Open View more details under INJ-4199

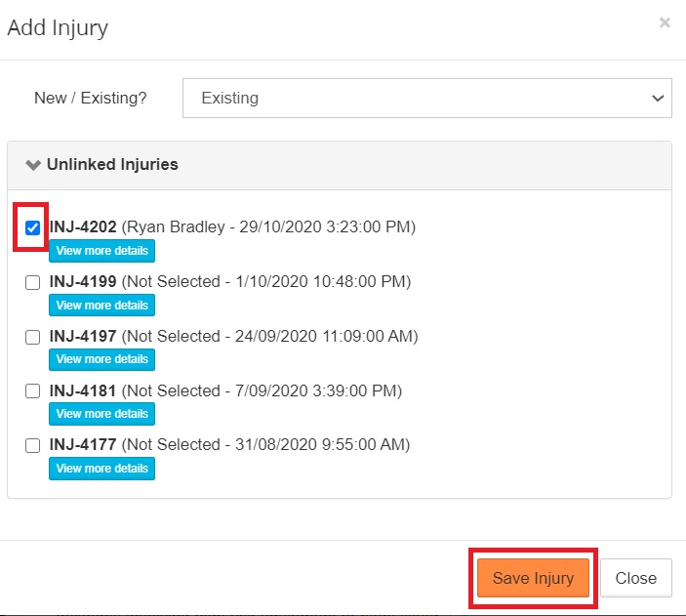pyautogui.click(x=101, y=306)
